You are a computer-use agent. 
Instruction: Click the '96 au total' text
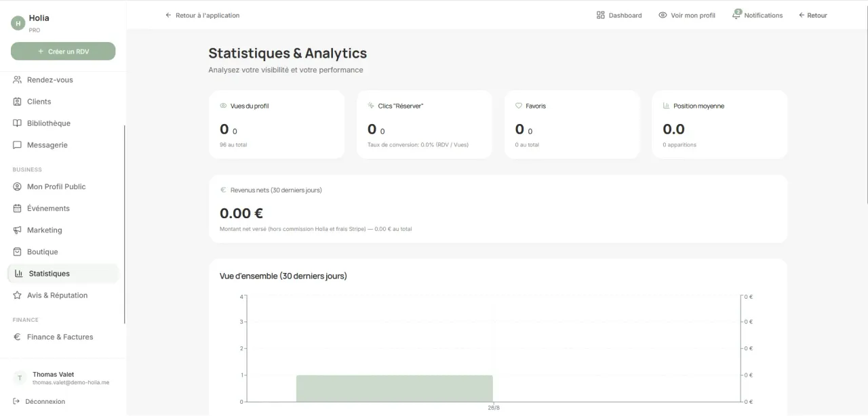[233, 145]
